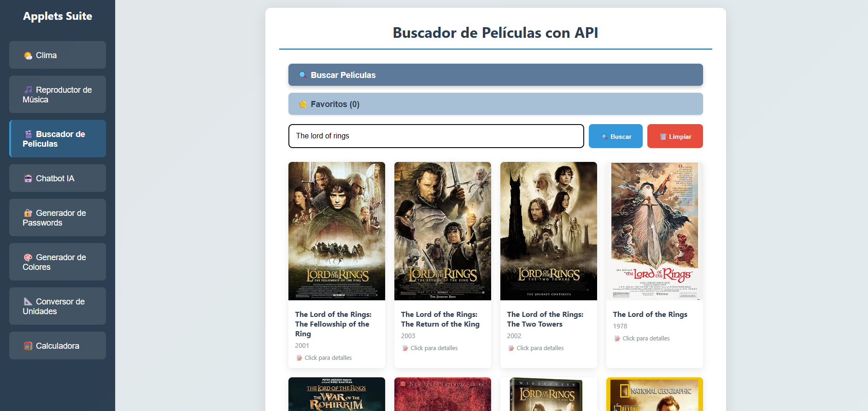Focus the movie search text field
Viewport: 868px width, 411px height.
[436, 136]
